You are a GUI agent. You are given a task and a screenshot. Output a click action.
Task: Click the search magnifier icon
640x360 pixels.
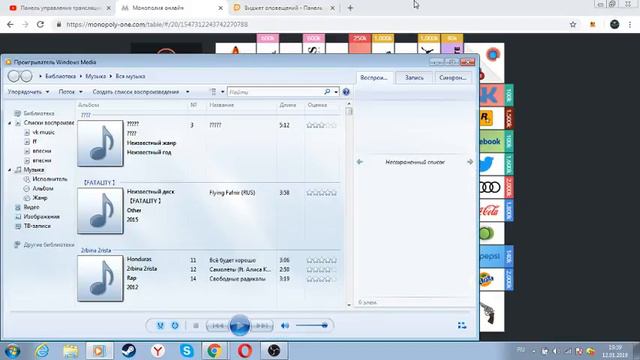tap(327, 92)
